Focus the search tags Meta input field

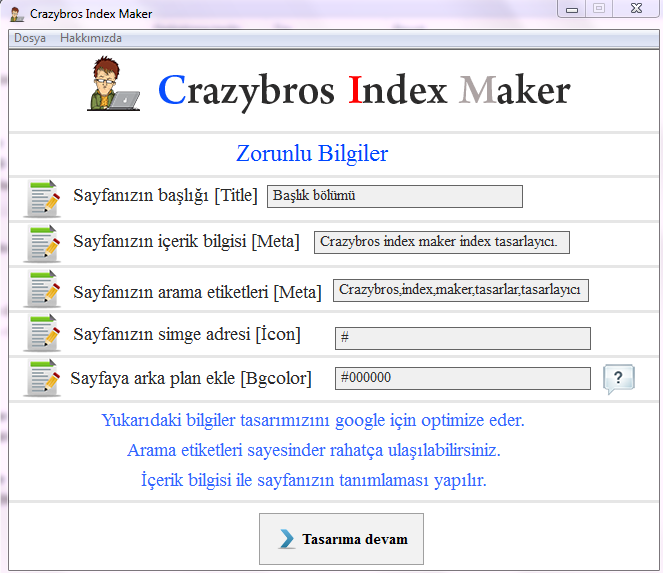coord(460,290)
